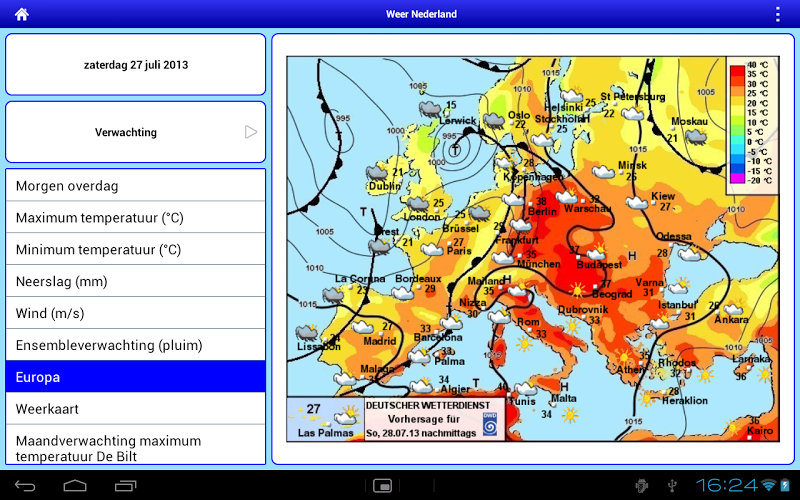Tap the recent apps button
The width and height of the screenshot is (800, 500).
click(126, 486)
